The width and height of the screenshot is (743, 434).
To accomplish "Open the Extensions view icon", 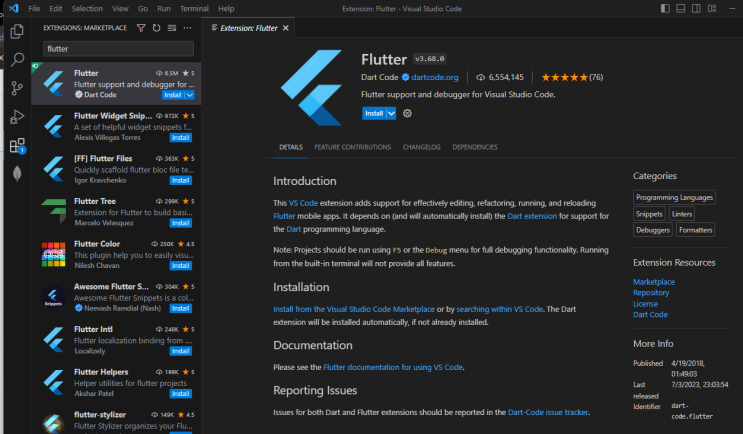I will point(17,145).
